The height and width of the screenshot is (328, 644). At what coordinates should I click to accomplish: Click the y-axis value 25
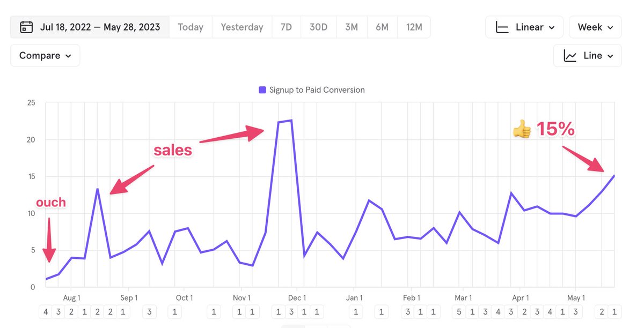coord(31,103)
